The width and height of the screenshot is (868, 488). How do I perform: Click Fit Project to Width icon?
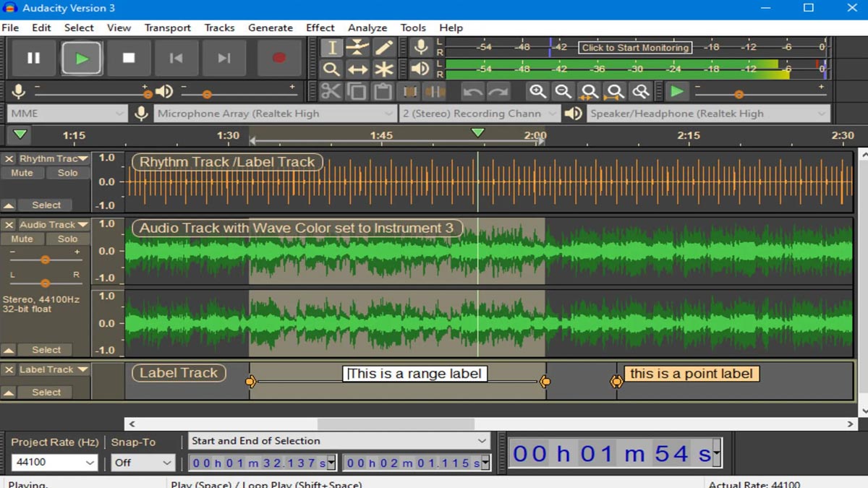pyautogui.click(x=615, y=92)
